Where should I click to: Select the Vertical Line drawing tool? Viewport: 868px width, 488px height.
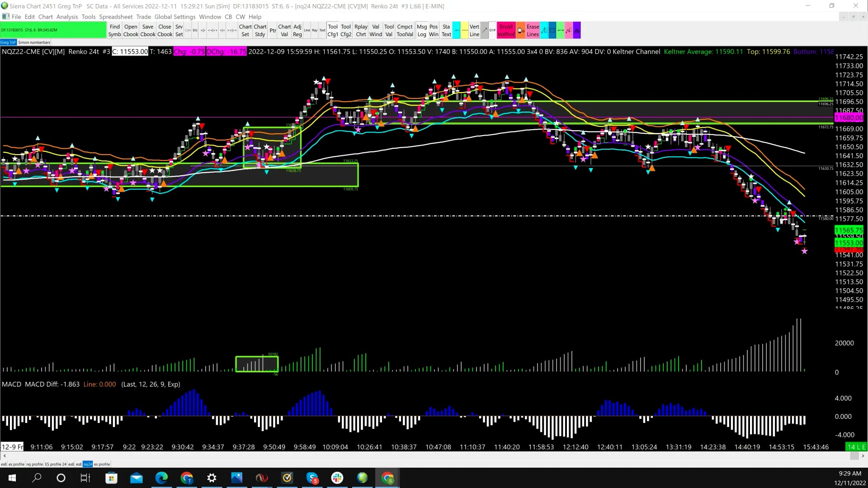pos(474,30)
